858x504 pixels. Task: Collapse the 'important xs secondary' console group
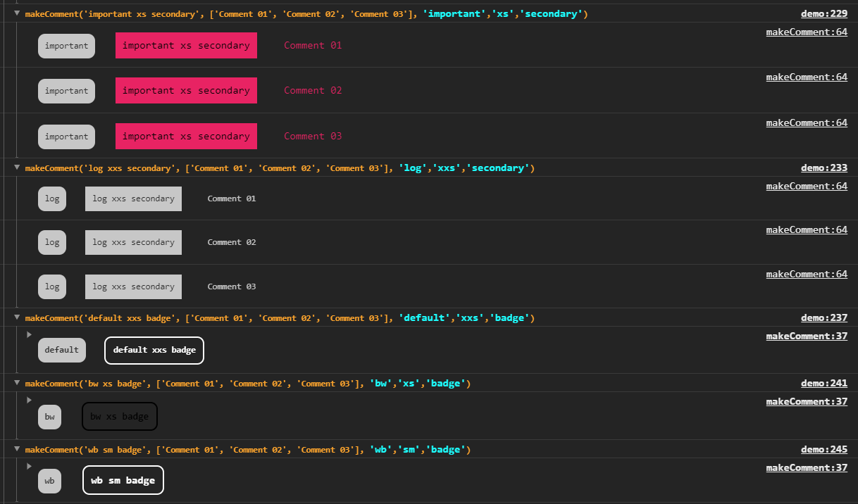[17, 13]
